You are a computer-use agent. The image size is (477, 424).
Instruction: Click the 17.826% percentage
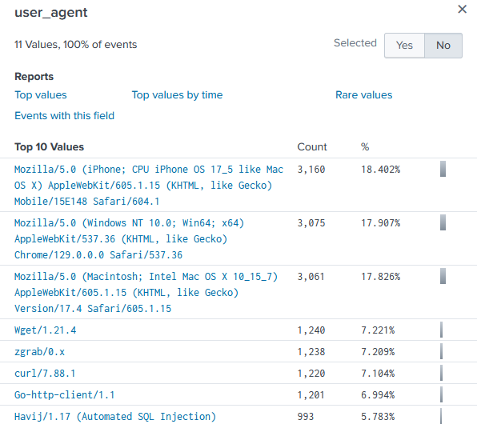coord(380,277)
